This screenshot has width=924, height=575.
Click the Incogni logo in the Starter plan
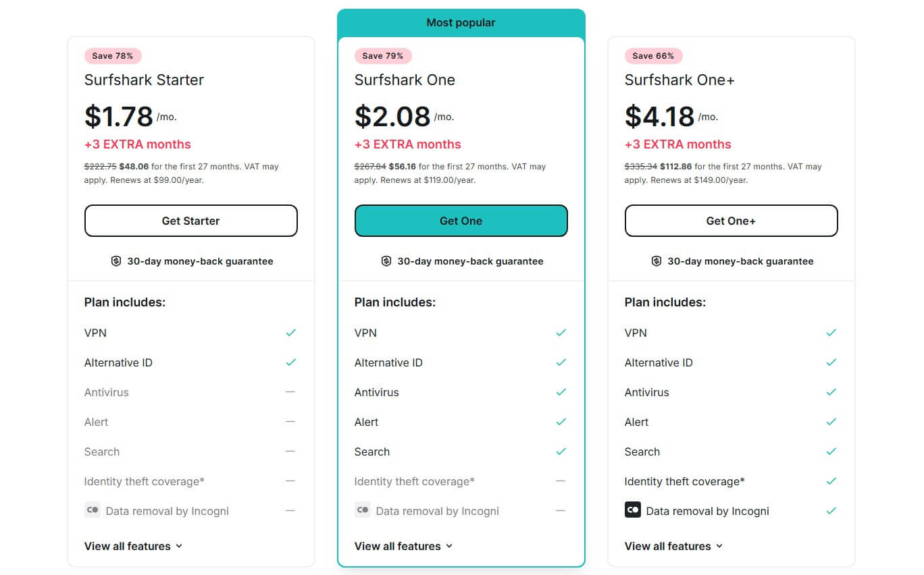tap(93, 510)
